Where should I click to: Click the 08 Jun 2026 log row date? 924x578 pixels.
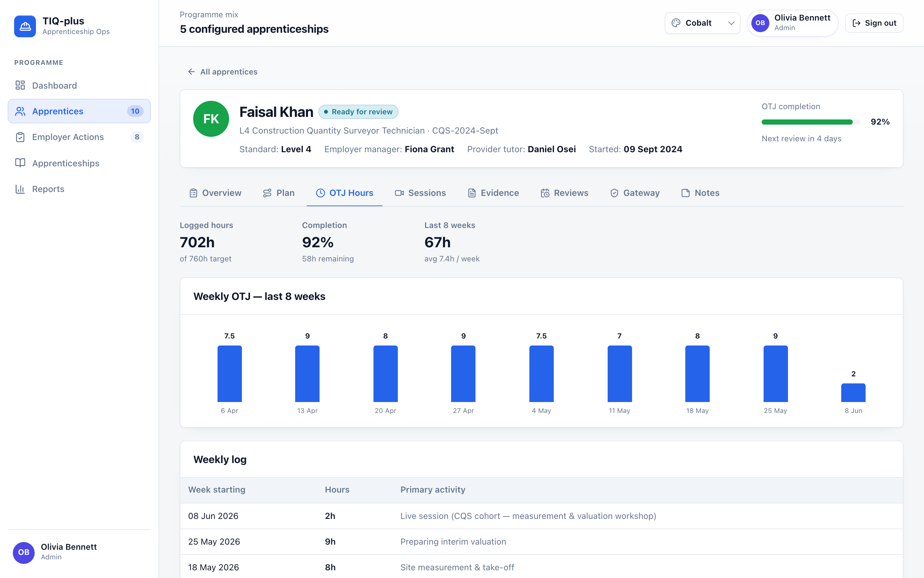[213, 516]
